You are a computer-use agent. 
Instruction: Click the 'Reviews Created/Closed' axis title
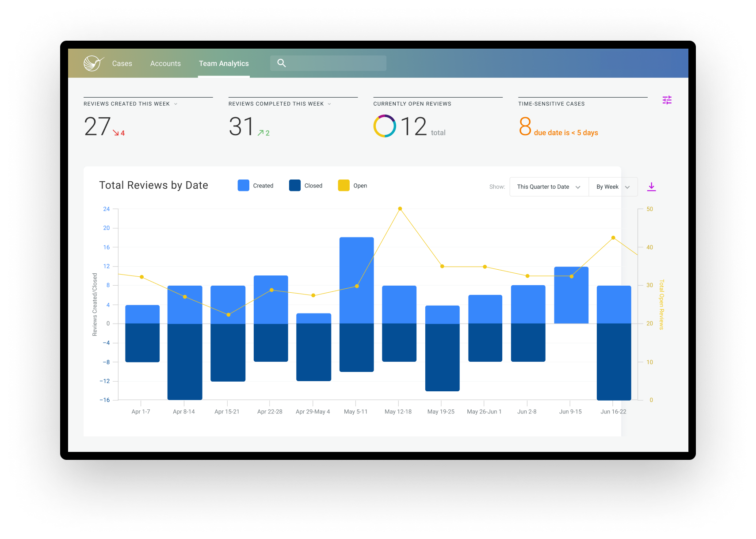pos(95,305)
